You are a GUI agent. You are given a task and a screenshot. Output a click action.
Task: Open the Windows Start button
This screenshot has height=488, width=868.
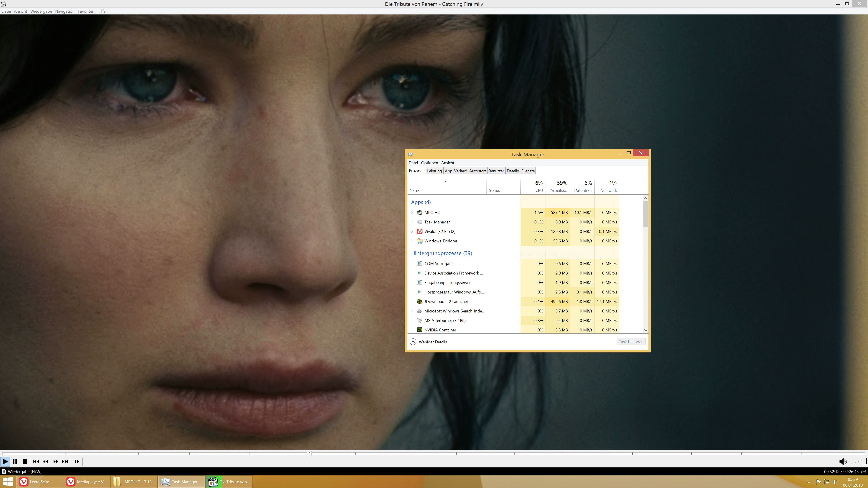pyautogui.click(x=8, y=482)
